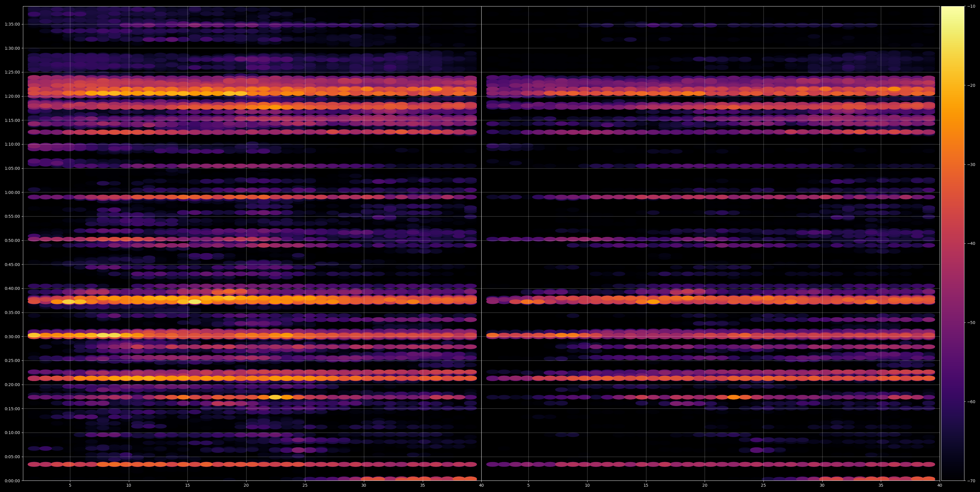The image size is (980, 492).
Task: Select x-axis tick 40 beside the colorbar
Action: 940,486
